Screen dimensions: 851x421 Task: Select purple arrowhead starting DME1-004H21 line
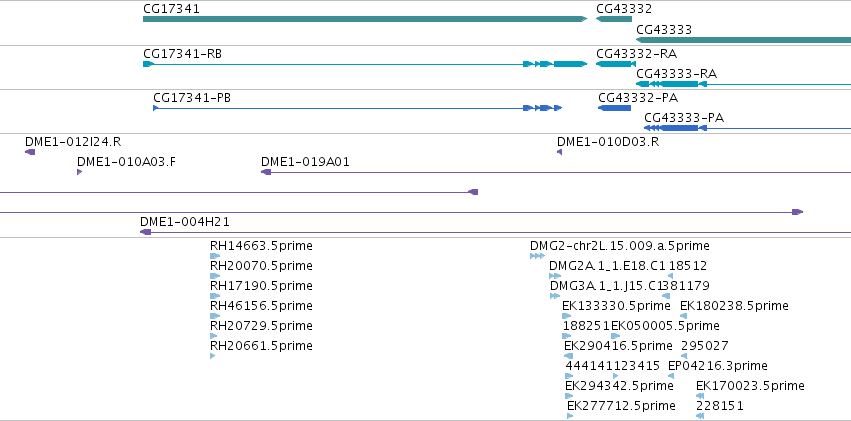tap(145, 232)
